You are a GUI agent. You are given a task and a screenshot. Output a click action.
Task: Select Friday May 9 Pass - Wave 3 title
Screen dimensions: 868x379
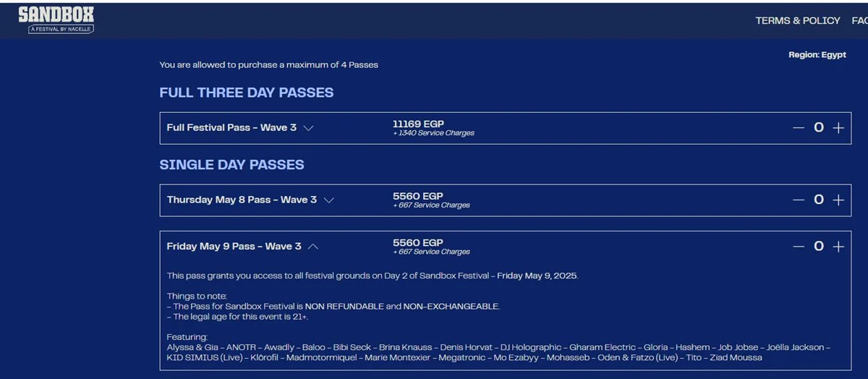(234, 246)
